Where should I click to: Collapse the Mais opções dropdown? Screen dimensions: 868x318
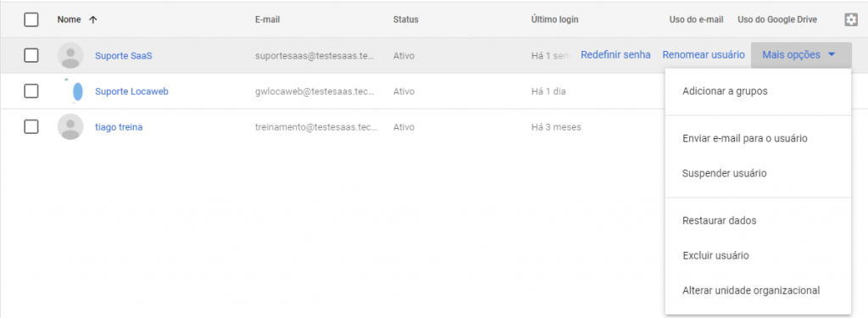pyautogui.click(x=801, y=55)
